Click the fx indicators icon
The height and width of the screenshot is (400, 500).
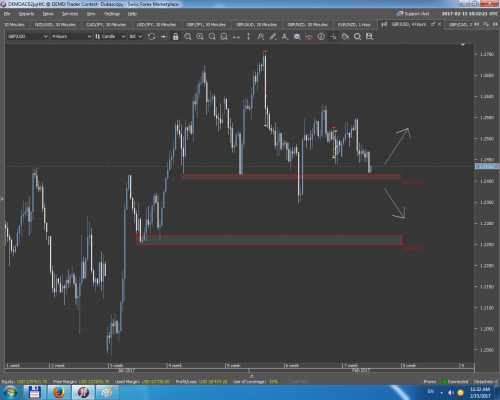pyautogui.click(x=261, y=37)
